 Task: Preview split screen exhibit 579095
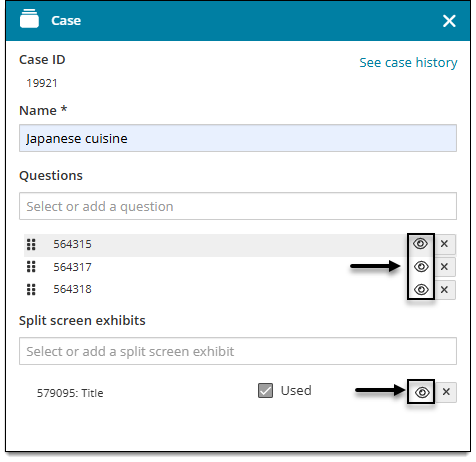[x=422, y=392]
